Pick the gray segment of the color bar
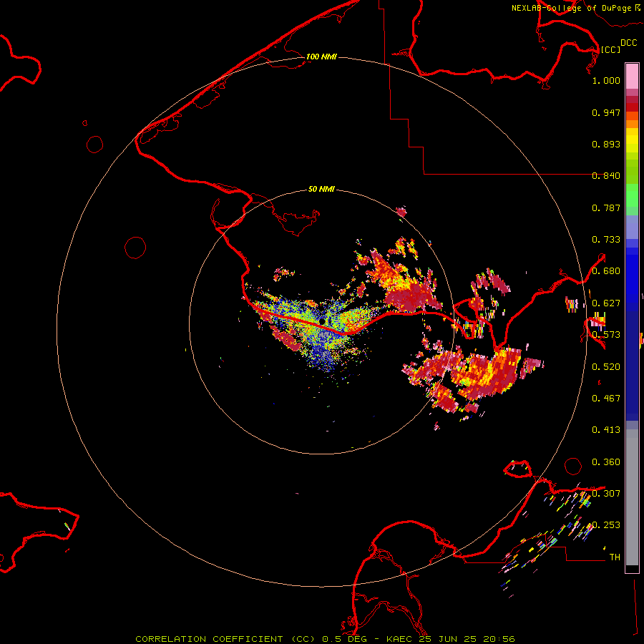644x644 pixels. click(x=632, y=497)
